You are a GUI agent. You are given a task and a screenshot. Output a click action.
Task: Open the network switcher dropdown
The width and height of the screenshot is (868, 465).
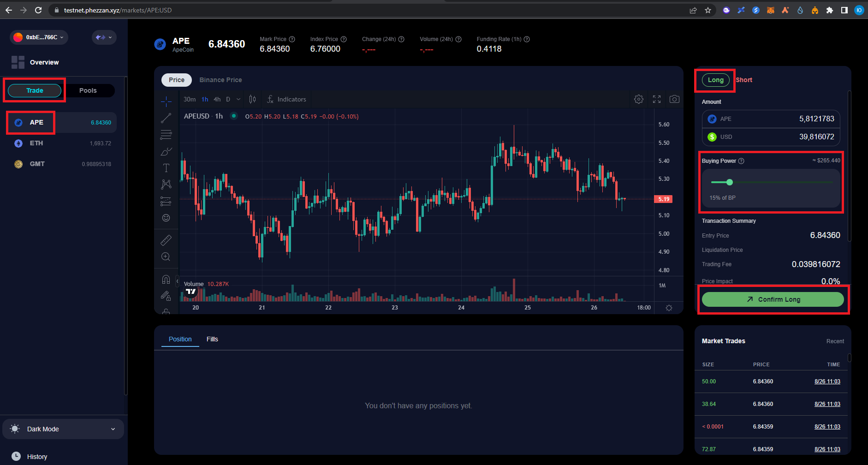tap(104, 37)
